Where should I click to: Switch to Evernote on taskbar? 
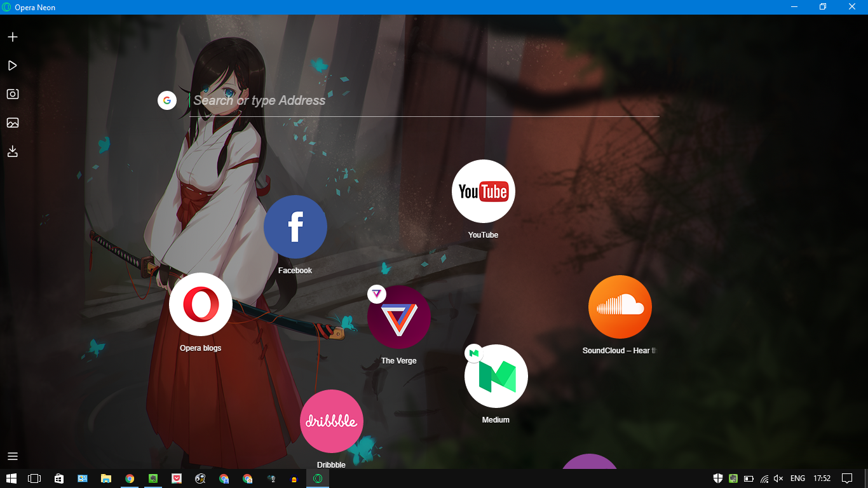point(153,478)
